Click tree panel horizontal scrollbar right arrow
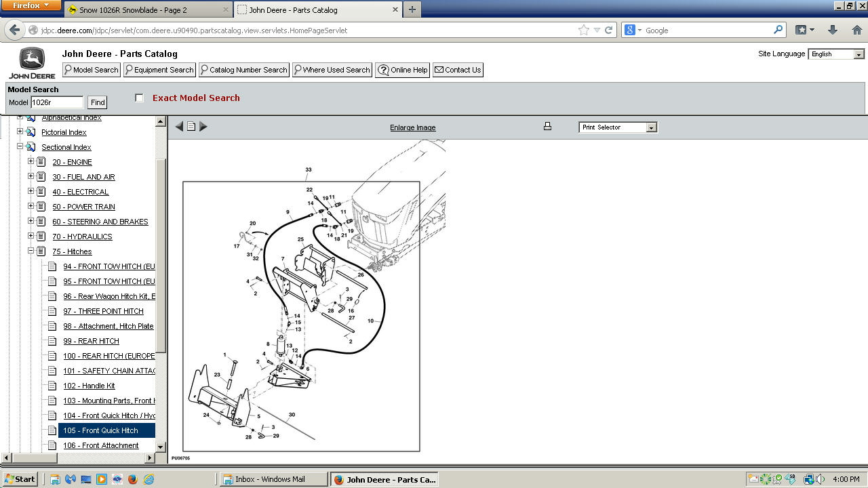The image size is (868, 488). pyautogui.click(x=151, y=458)
